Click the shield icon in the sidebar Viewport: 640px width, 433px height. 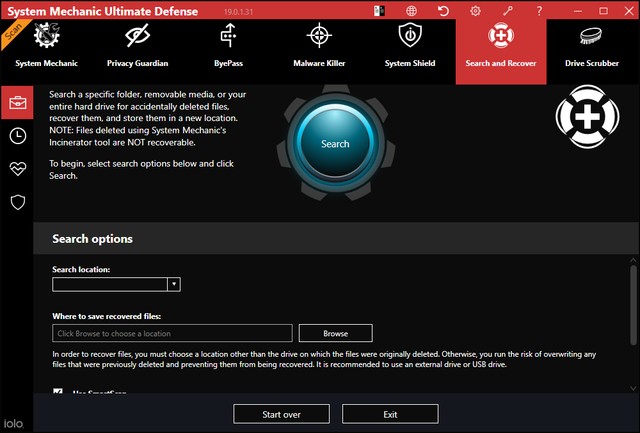(x=18, y=202)
